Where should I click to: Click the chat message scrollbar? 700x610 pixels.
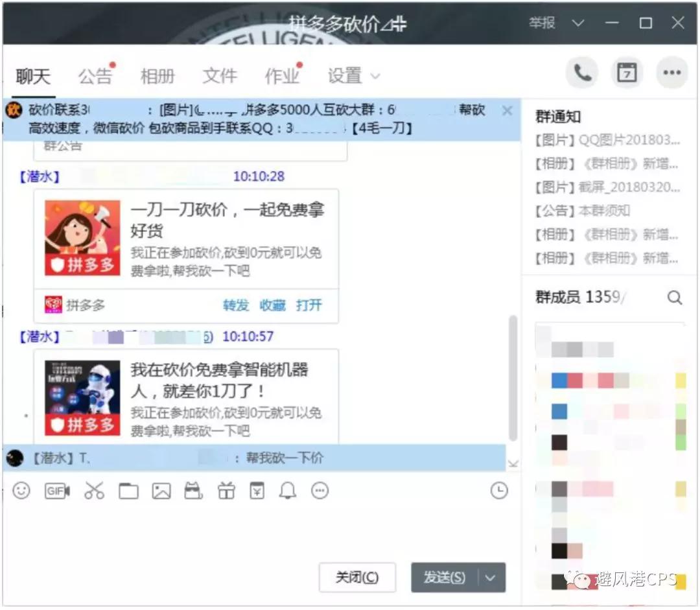click(513, 379)
